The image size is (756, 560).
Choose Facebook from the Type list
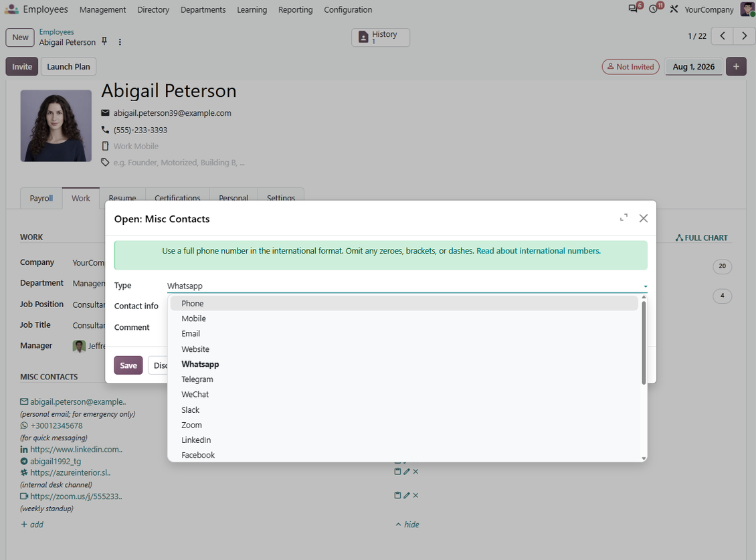[404, 455]
